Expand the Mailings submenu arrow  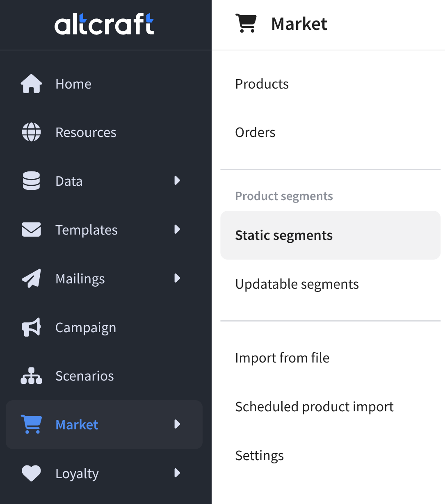pos(177,278)
